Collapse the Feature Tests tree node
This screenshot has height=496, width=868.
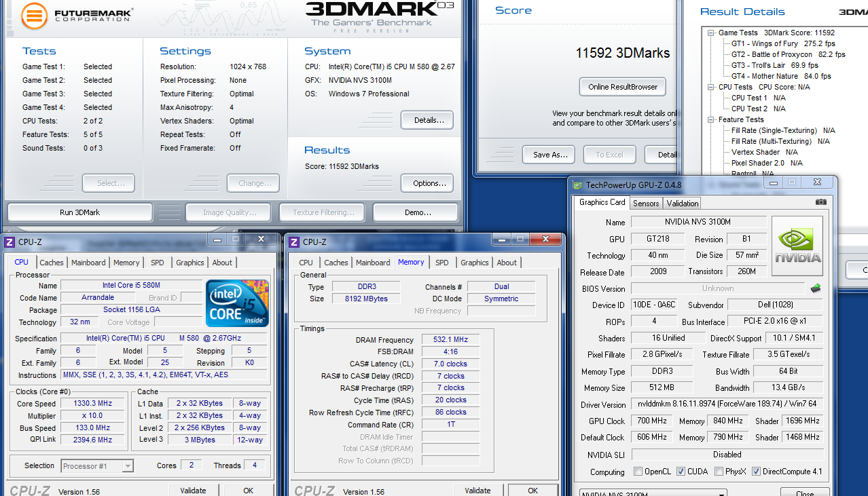[x=711, y=119]
